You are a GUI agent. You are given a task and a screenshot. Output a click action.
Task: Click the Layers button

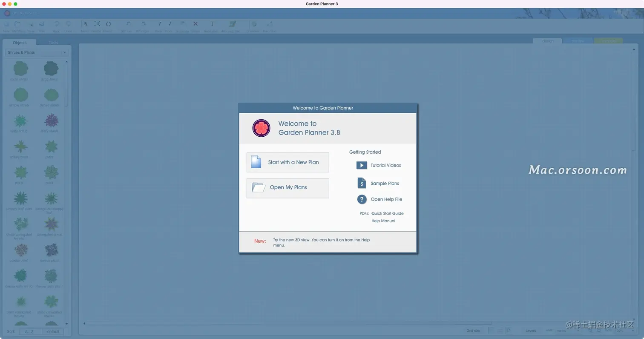531,331
